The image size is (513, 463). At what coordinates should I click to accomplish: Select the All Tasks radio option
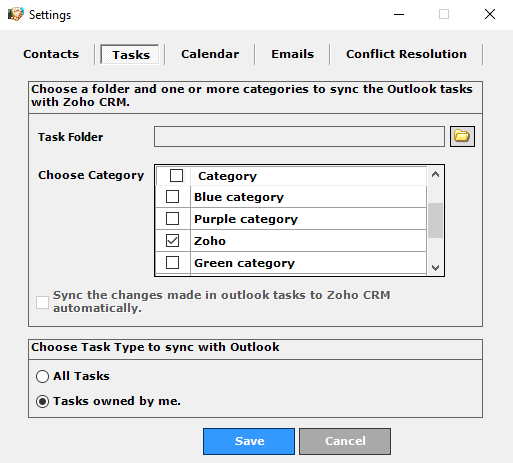(42, 376)
